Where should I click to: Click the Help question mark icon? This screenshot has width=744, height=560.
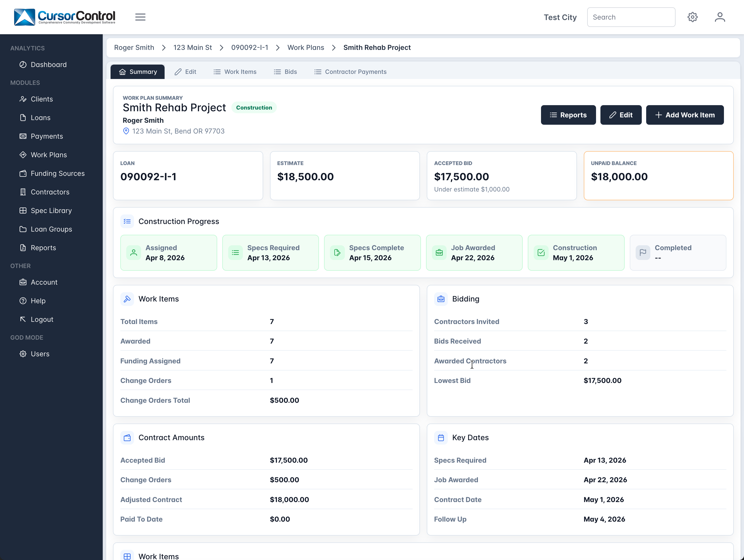23,301
